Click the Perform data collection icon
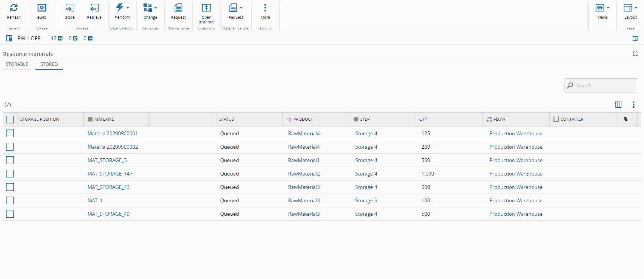This screenshot has height=279, width=644. tap(120, 8)
